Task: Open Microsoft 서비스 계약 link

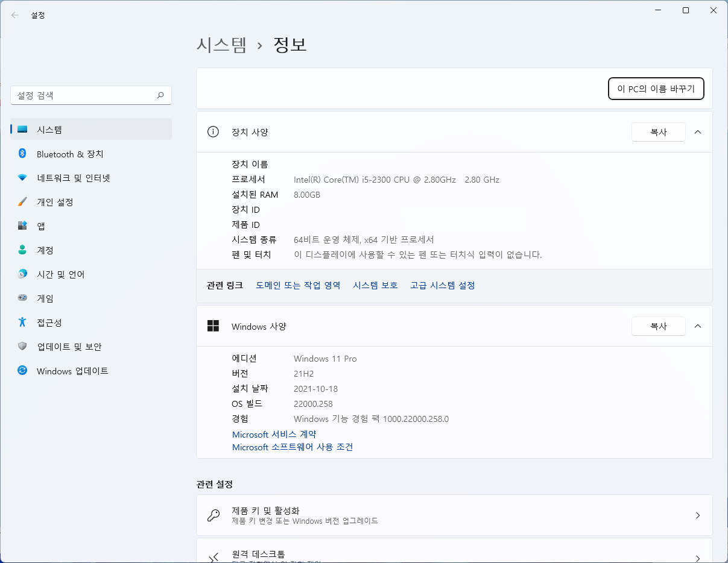Action: (274, 434)
